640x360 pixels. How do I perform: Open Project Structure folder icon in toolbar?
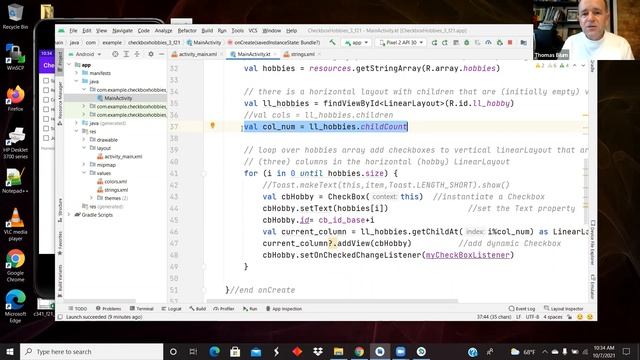click(x=524, y=42)
